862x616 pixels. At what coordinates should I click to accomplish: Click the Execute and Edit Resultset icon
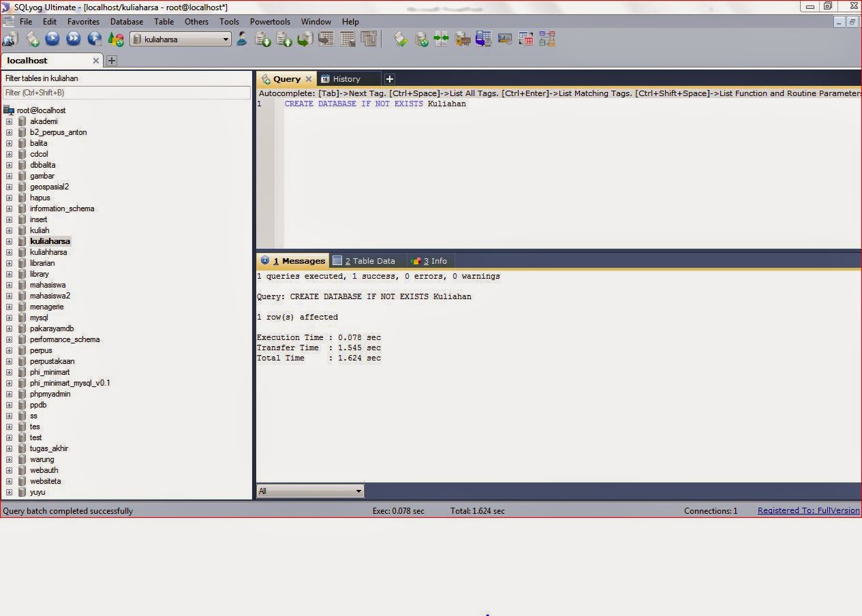click(95, 40)
